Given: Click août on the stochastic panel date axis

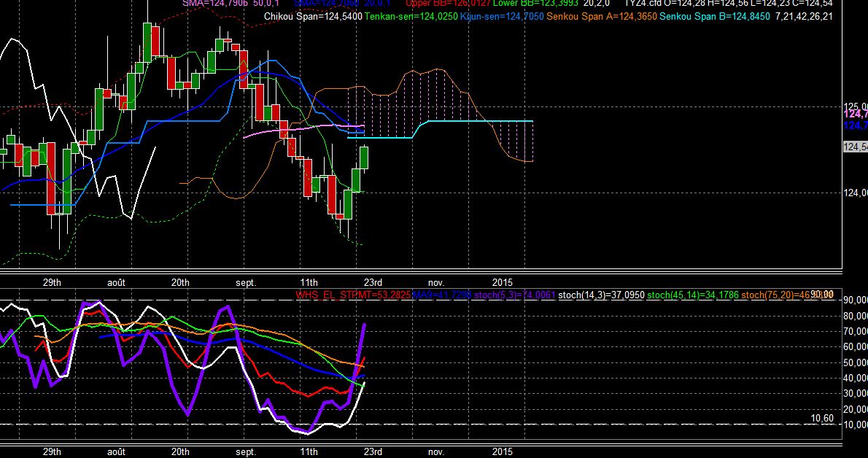Looking at the screenshot, I should [116, 452].
